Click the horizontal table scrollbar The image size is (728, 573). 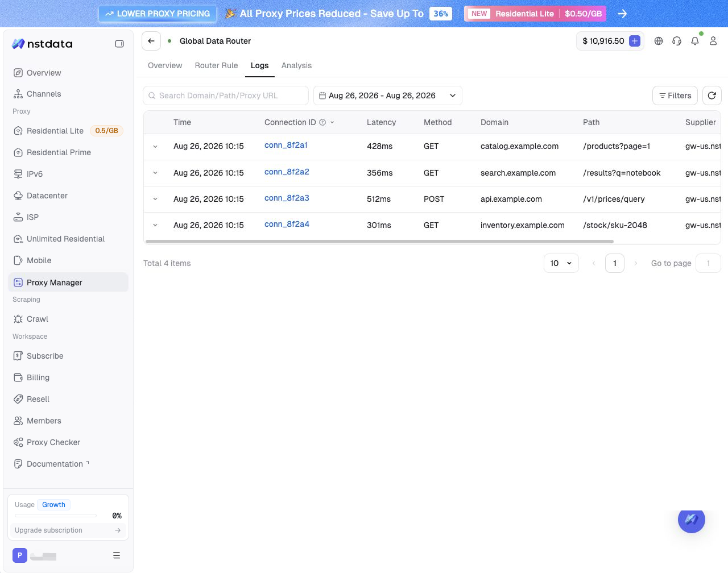[379, 242]
